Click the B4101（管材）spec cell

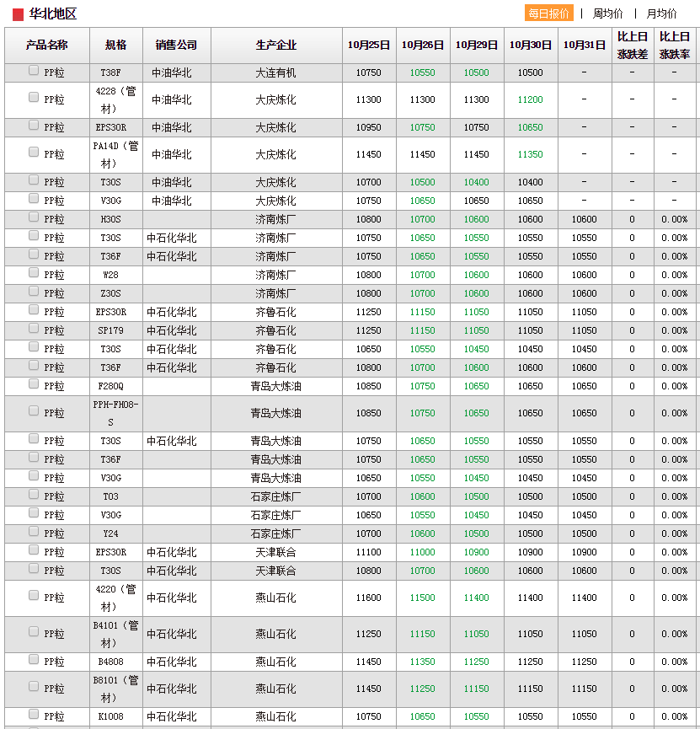pos(115,634)
